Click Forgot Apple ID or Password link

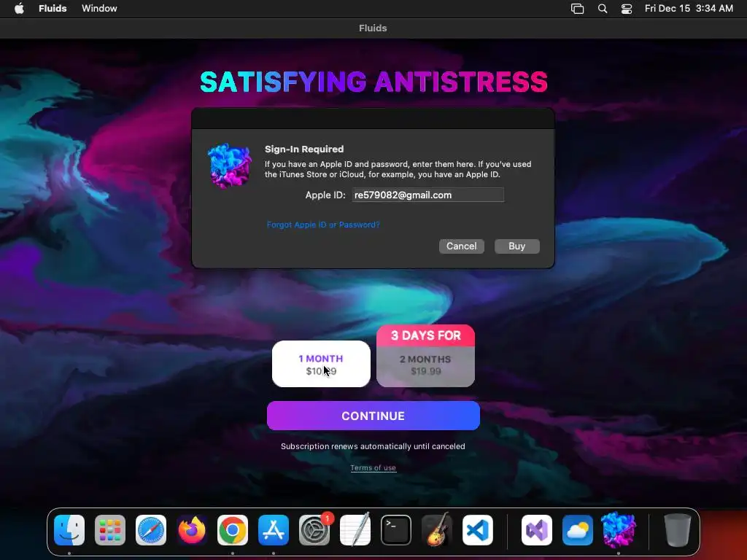(x=323, y=225)
